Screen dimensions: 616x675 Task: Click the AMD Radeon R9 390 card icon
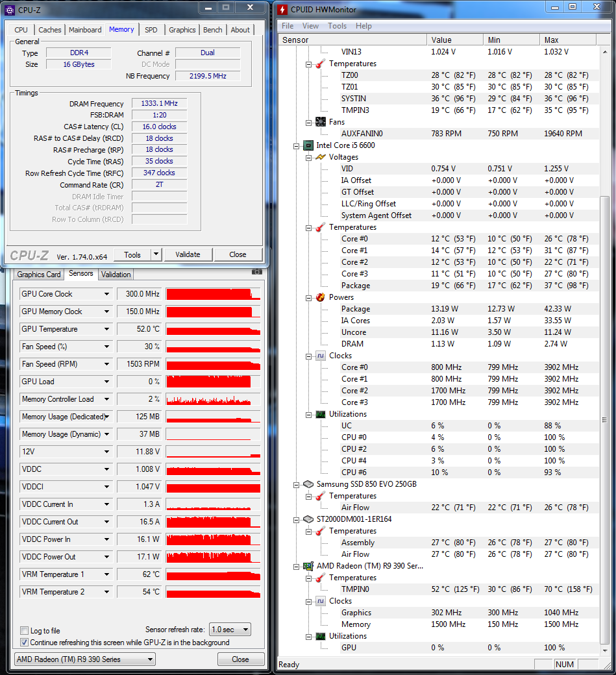coord(308,566)
